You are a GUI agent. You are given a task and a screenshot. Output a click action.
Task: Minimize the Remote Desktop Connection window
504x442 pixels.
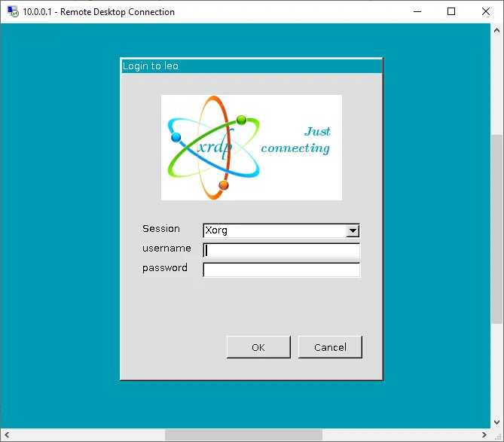point(417,12)
